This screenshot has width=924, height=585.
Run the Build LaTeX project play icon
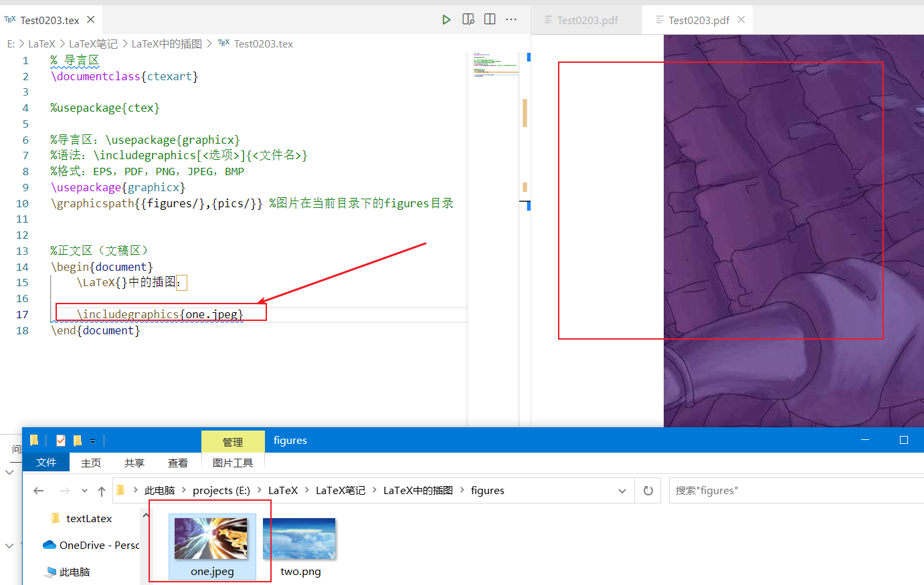(x=446, y=19)
